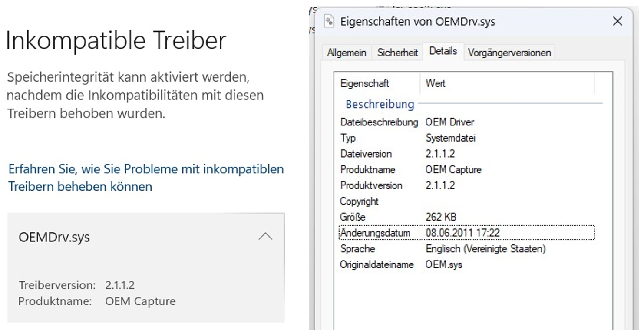Image resolution: width=644 pixels, height=330 pixels.
Task: Collapse the OEMDrv.sys driver entry chevron
Action: tap(265, 237)
